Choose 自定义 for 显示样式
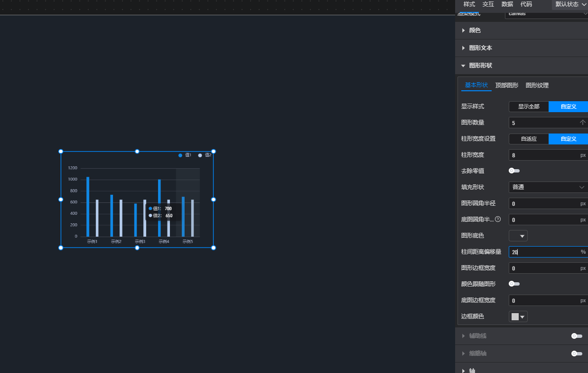588x373 pixels. [x=568, y=106]
